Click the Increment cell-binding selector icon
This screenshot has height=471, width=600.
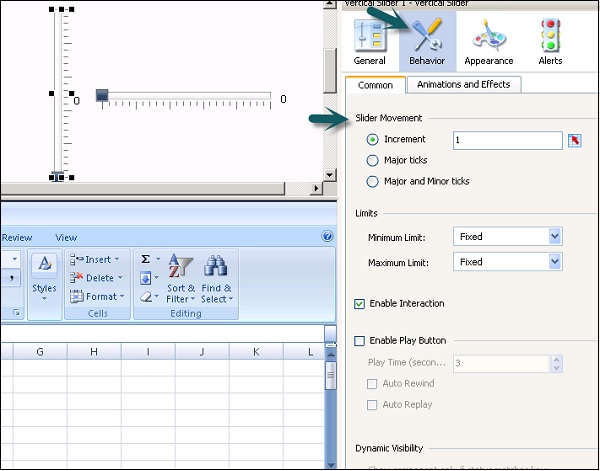coord(575,141)
